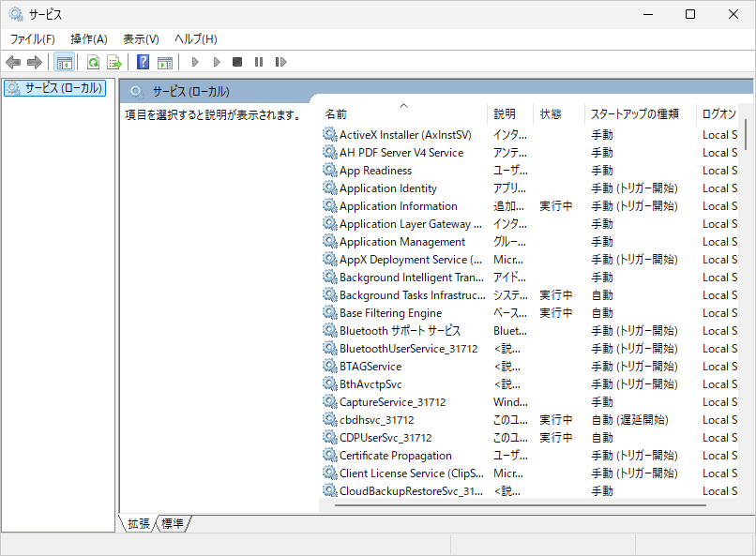Viewport: 756px width, 556px height.
Task: Open Help via the blue question-mark icon
Action: click(143, 62)
